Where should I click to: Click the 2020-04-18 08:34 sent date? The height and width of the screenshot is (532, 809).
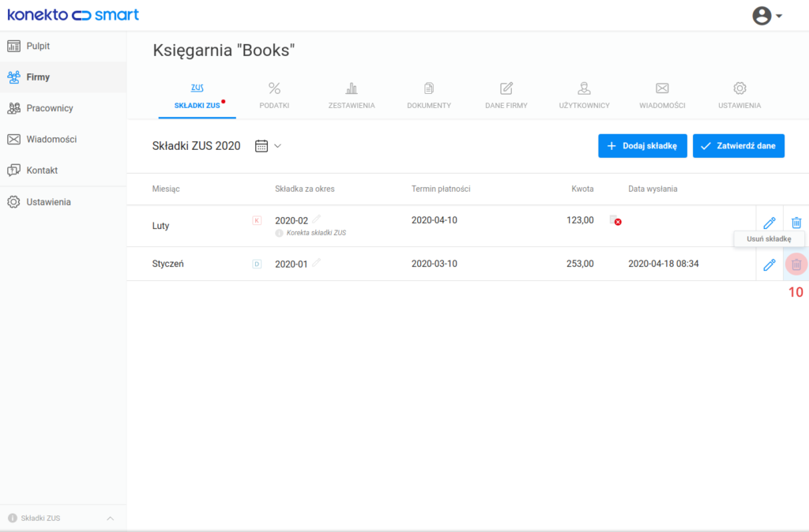[x=664, y=264]
